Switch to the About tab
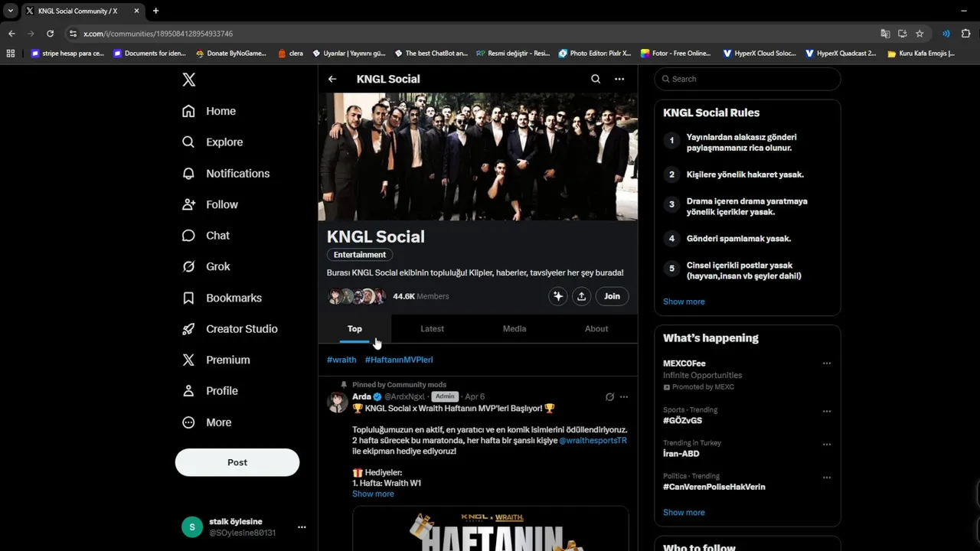The image size is (980, 551). point(596,328)
